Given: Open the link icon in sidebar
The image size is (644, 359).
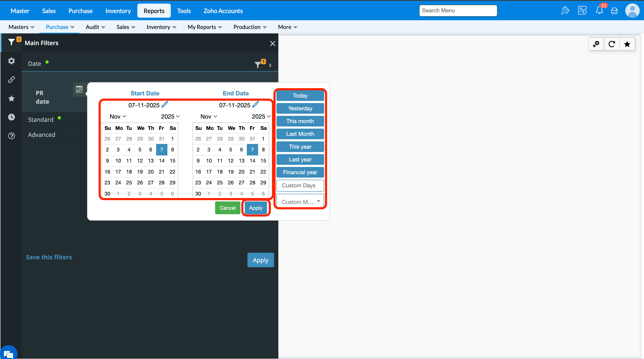Looking at the screenshot, I should [x=11, y=79].
